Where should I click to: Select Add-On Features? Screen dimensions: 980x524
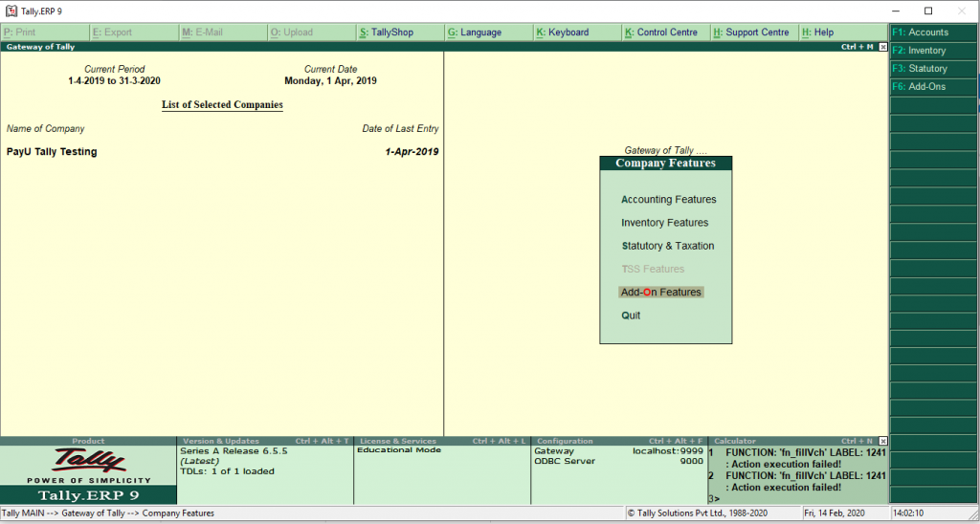(x=660, y=293)
